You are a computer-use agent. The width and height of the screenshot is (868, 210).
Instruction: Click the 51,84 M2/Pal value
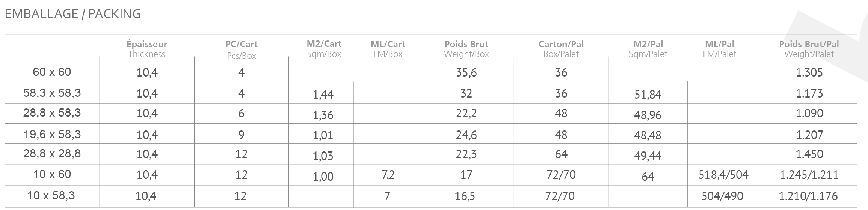(x=648, y=94)
